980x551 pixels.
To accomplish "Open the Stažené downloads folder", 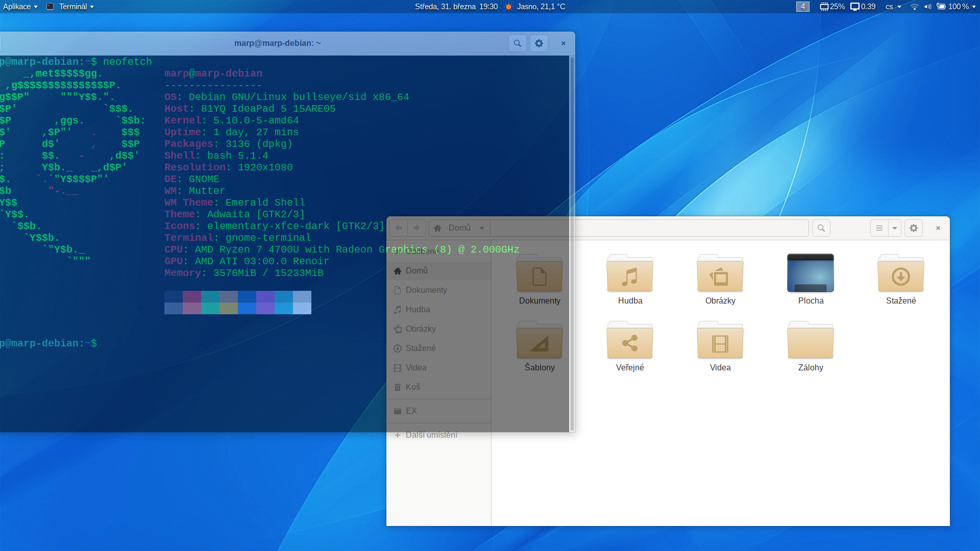I will [x=901, y=273].
